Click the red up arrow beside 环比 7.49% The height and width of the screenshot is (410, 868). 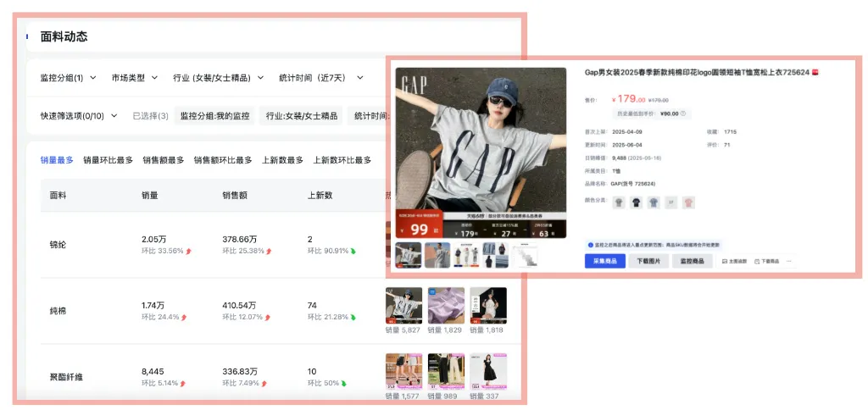tap(264, 383)
